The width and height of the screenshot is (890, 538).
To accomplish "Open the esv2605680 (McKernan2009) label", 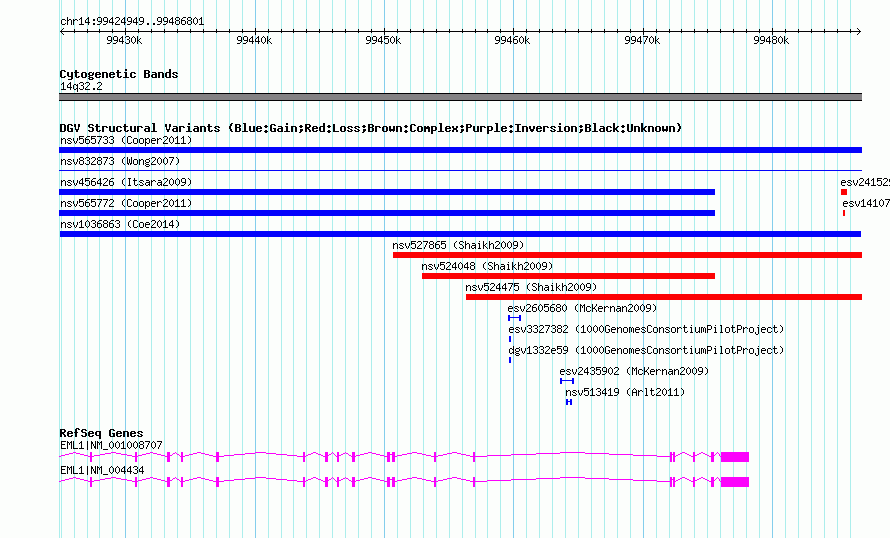I will tap(582, 308).
